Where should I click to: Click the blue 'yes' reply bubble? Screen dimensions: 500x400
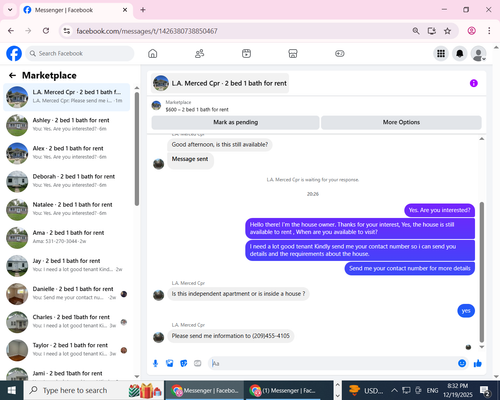466,311
